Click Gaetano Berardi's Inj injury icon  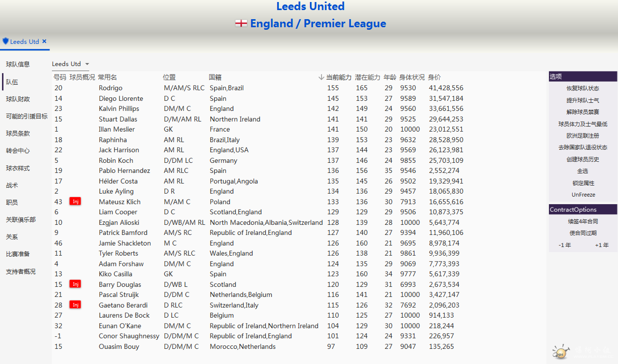click(x=75, y=305)
